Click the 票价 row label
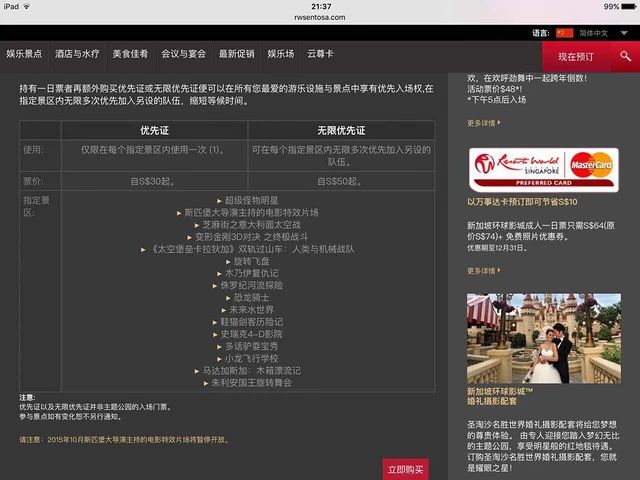 point(33,181)
